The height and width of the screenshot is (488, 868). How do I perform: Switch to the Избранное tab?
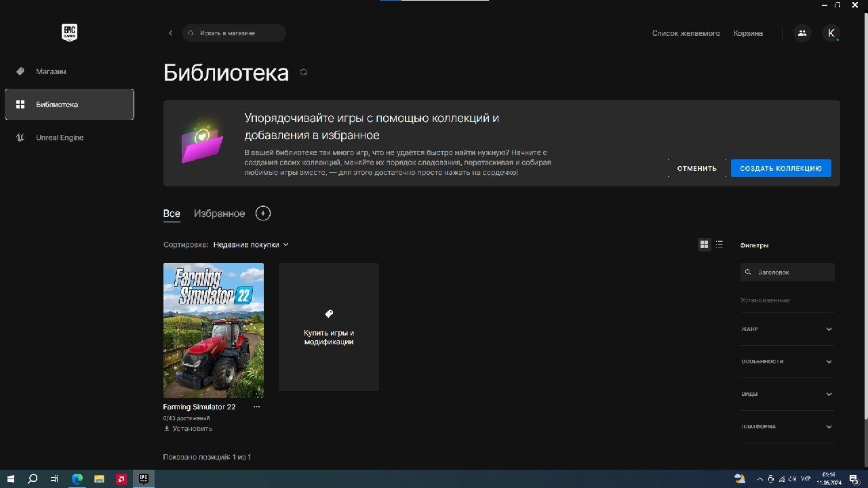(x=219, y=213)
